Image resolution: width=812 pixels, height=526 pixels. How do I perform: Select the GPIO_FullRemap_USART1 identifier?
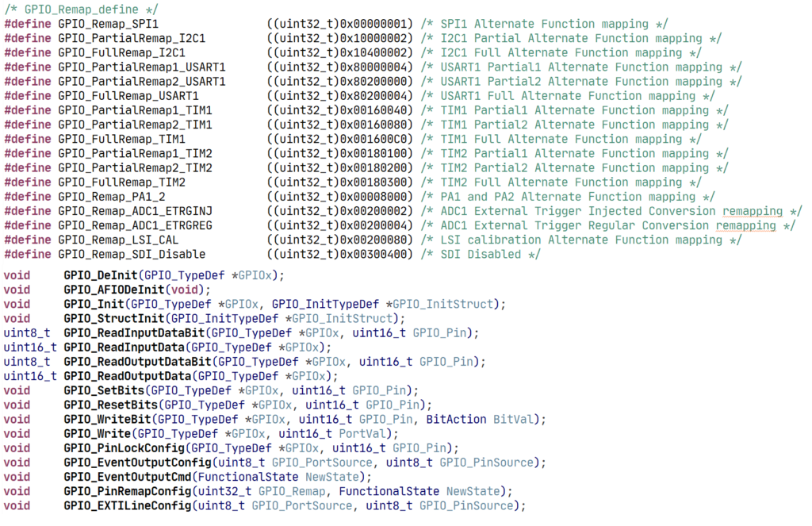click(x=128, y=96)
